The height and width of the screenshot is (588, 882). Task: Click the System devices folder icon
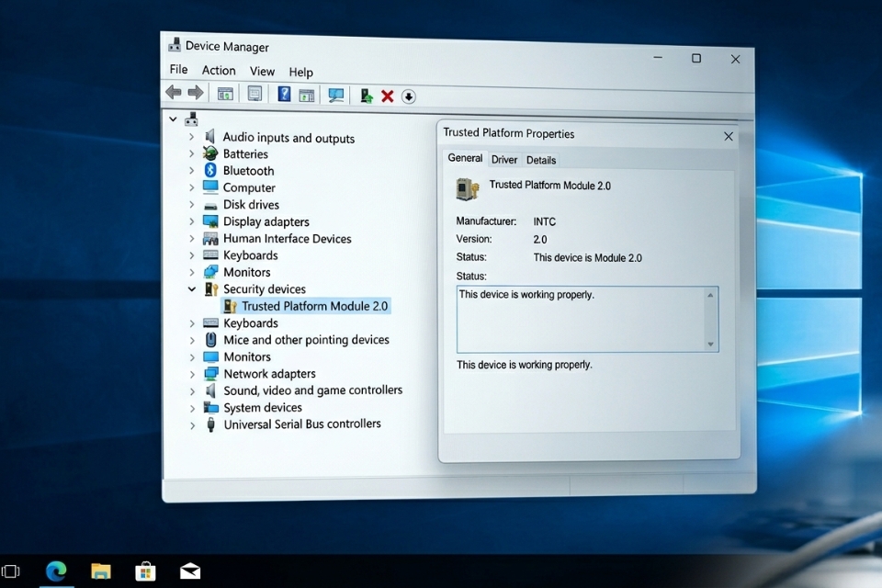tap(211, 407)
